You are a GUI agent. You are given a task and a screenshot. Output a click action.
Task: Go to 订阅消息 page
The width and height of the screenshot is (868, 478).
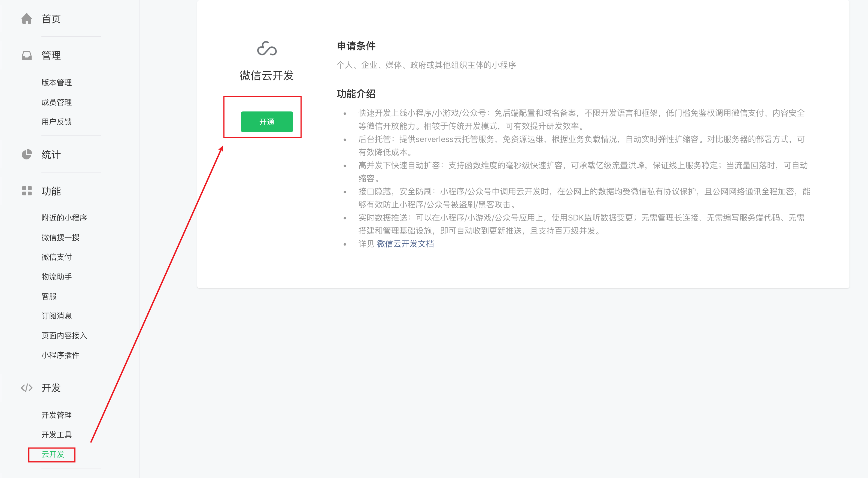pos(57,316)
